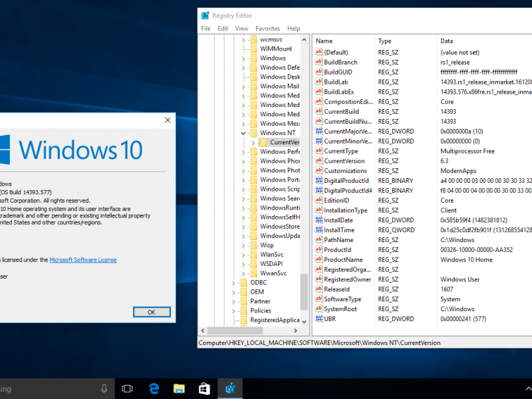Select the WIMMount tree key
Image resolution: width=532 pixels, height=399 pixels.
[x=276, y=49]
